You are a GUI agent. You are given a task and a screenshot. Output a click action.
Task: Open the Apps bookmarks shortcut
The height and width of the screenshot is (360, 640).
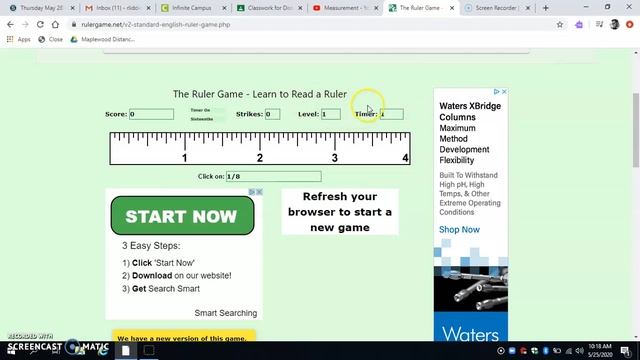(19, 39)
